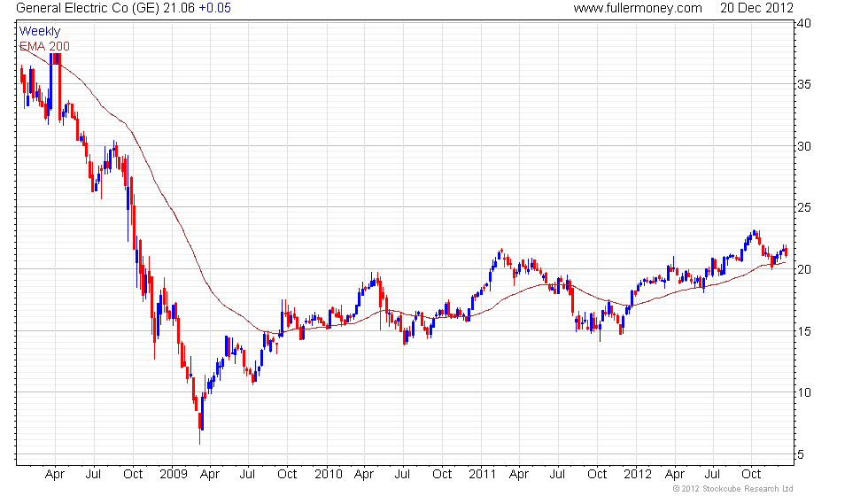Click the 30 price axis label
868x496 pixels.
pyautogui.click(x=804, y=146)
